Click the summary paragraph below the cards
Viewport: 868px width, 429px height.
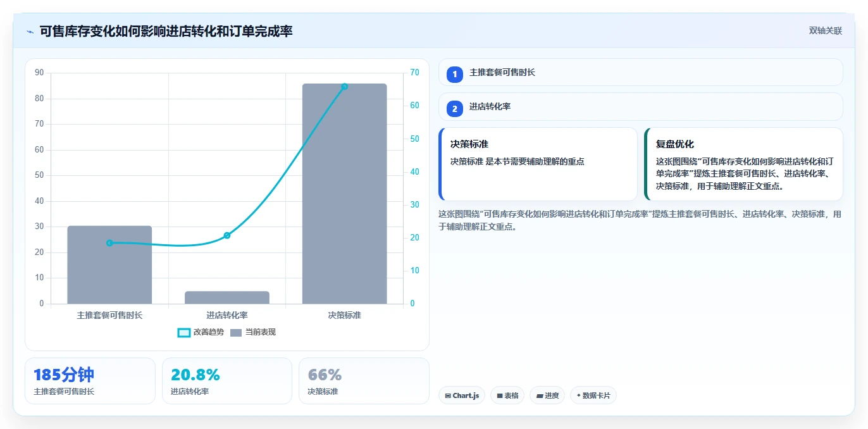tap(640, 220)
